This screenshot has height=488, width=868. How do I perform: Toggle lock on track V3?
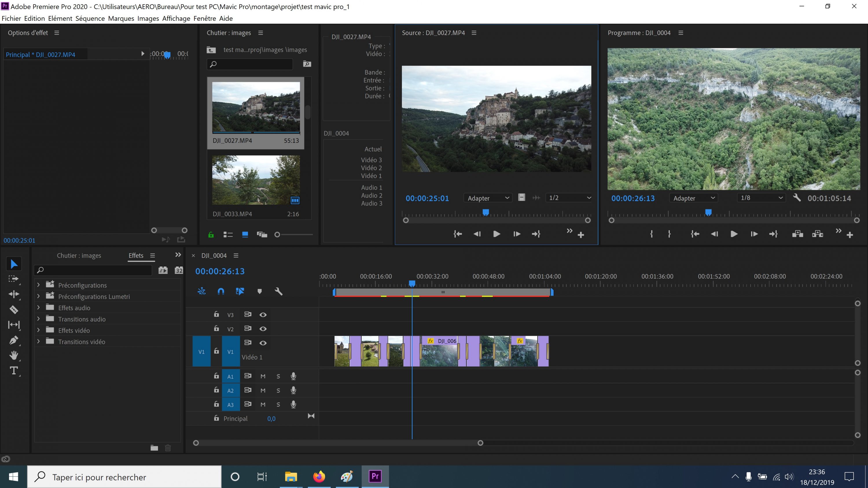click(x=216, y=314)
